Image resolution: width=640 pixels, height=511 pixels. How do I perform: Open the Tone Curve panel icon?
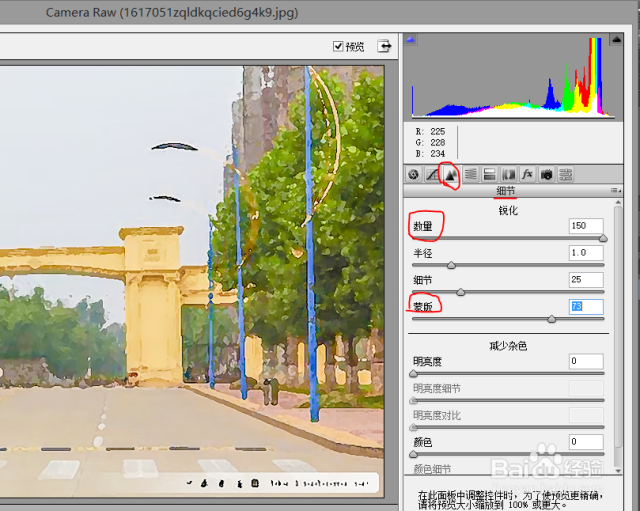[x=432, y=175]
